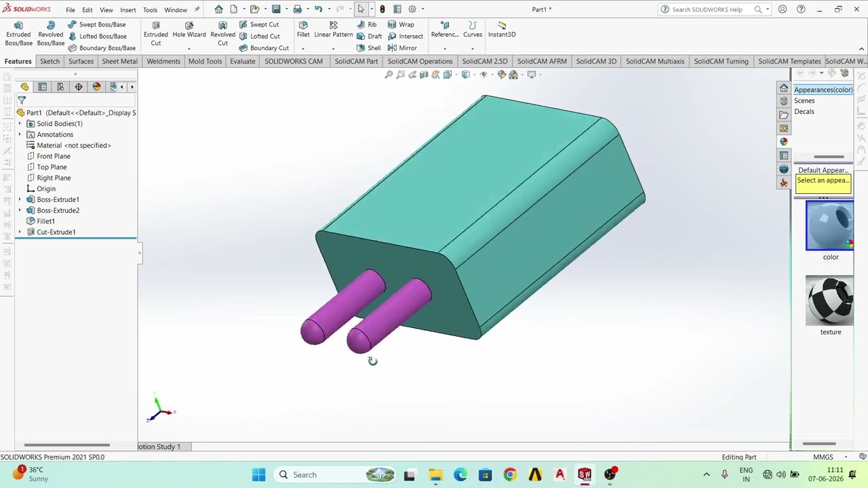Open ConfigurationManager tab in left panel
Image resolution: width=868 pixels, height=488 pixels.
(x=60, y=87)
